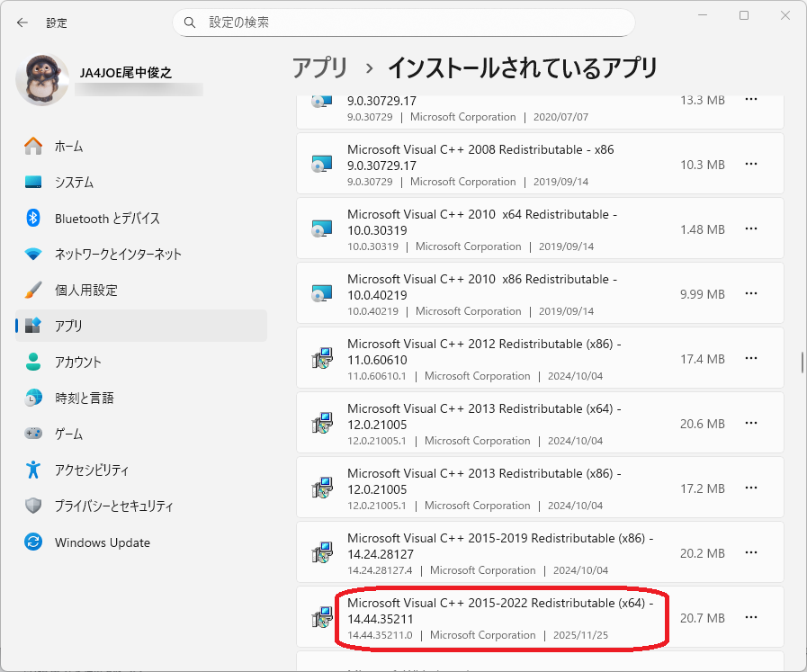807x672 pixels.
Task: Click Visual C++ 2013 (x86) installer icon
Action: click(x=322, y=488)
